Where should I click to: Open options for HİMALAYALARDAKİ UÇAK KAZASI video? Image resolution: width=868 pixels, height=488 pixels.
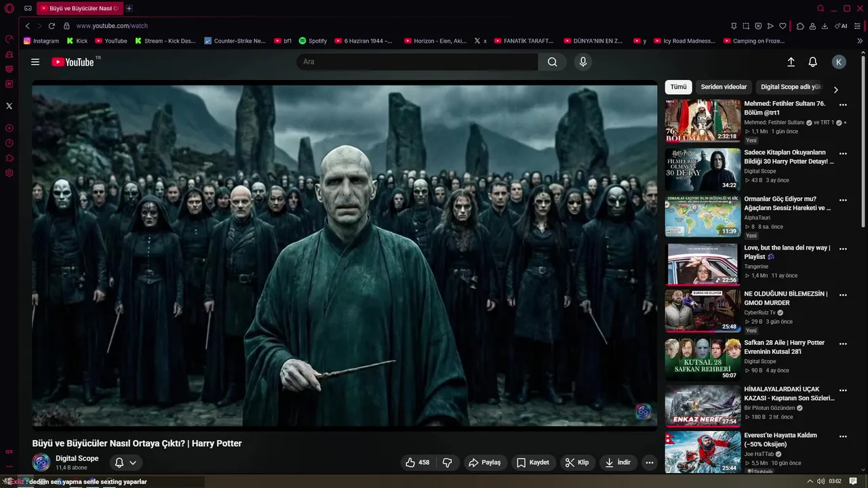click(x=843, y=390)
